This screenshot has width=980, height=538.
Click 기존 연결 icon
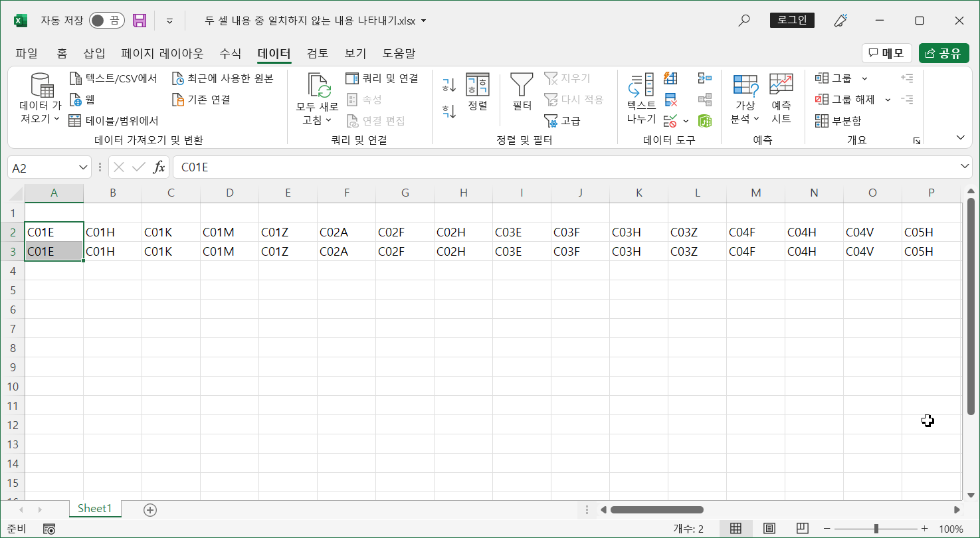click(177, 100)
